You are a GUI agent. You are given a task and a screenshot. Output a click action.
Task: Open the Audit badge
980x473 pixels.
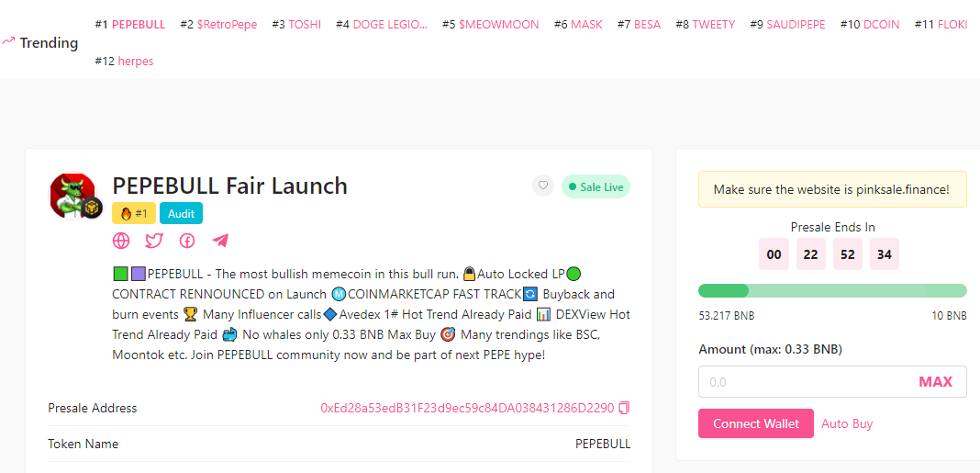pyautogui.click(x=182, y=213)
